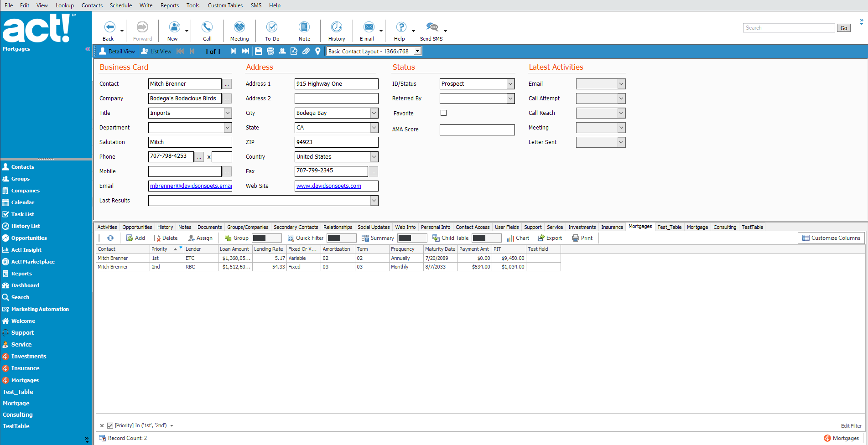Toggle the Summary switch
This screenshot has height=445, width=868.
point(412,238)
